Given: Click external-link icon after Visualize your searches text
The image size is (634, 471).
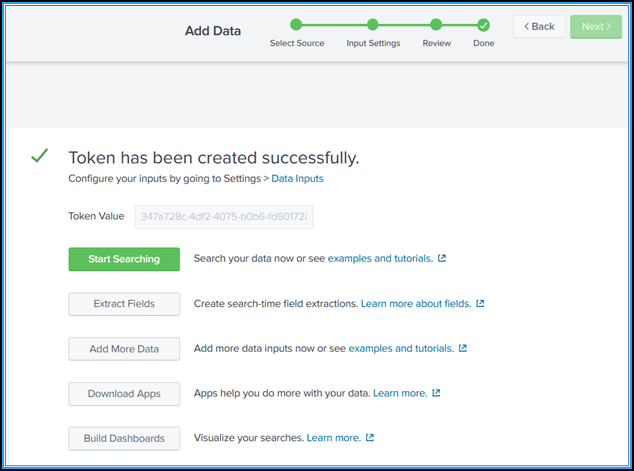Looking at the screenshot, I should point(370,437).
